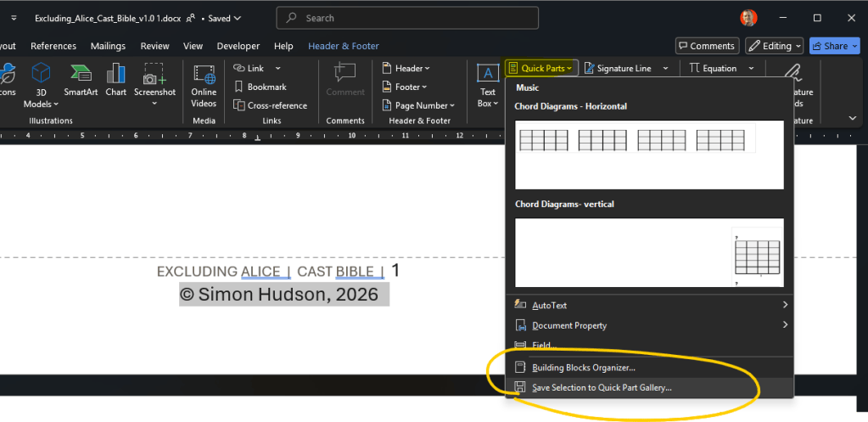Open the Screenshot dropdown arrow
868x422 pixels.
154,104
